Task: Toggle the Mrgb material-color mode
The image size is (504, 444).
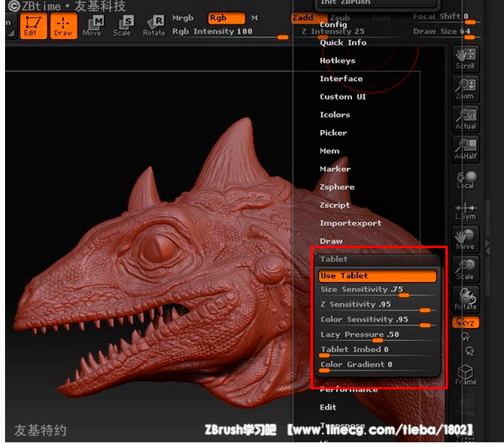Action: point(183,18)
